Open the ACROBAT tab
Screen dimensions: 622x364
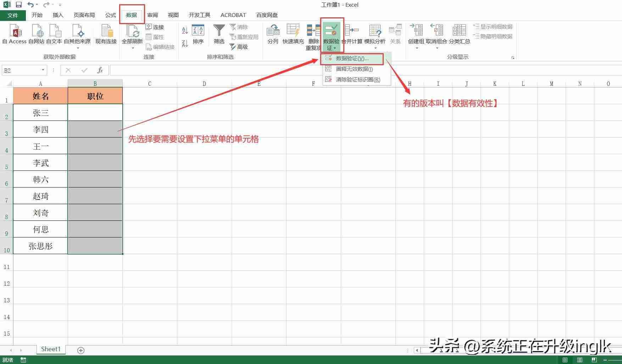tap(233, 15)
